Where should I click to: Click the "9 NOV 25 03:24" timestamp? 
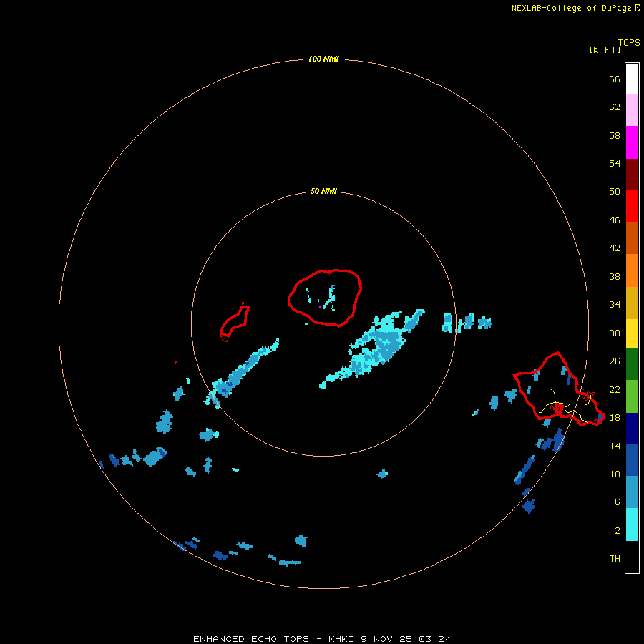coord(406,639)
